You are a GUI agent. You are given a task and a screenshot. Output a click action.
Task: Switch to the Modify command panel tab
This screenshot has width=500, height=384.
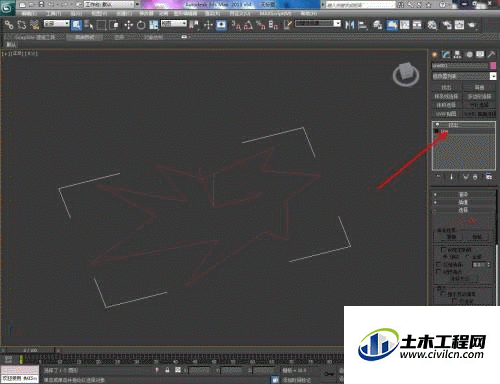tap(446, 54)
